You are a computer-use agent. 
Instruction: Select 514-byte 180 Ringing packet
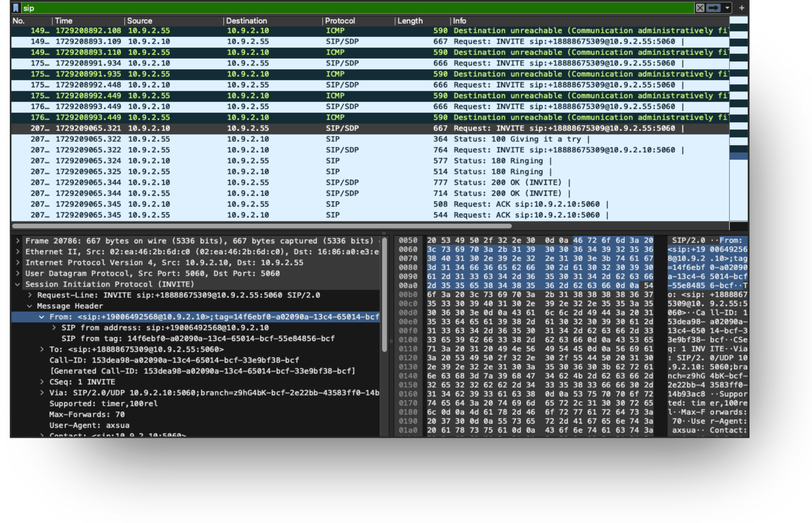point(370,172)
